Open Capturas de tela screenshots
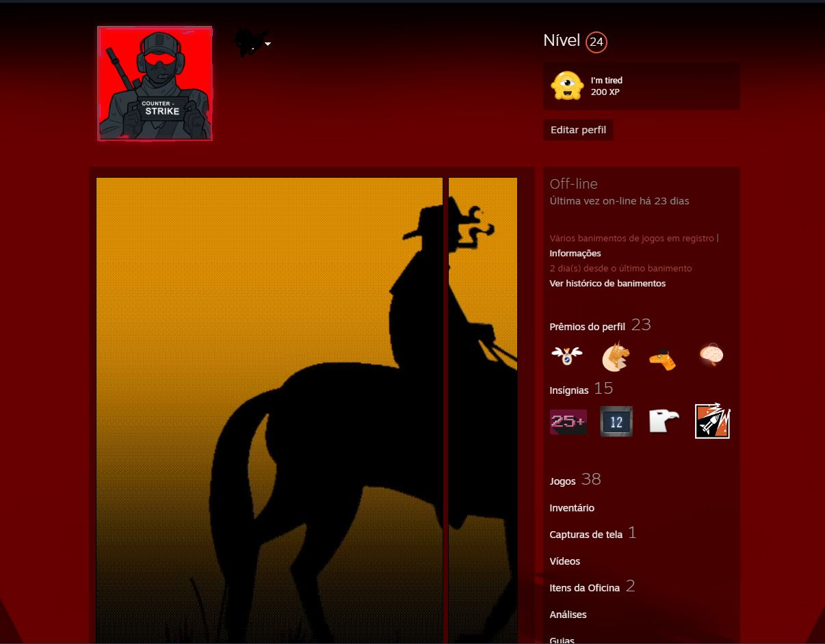The width and height of the screenshot is (825, 644). [586, 535]
